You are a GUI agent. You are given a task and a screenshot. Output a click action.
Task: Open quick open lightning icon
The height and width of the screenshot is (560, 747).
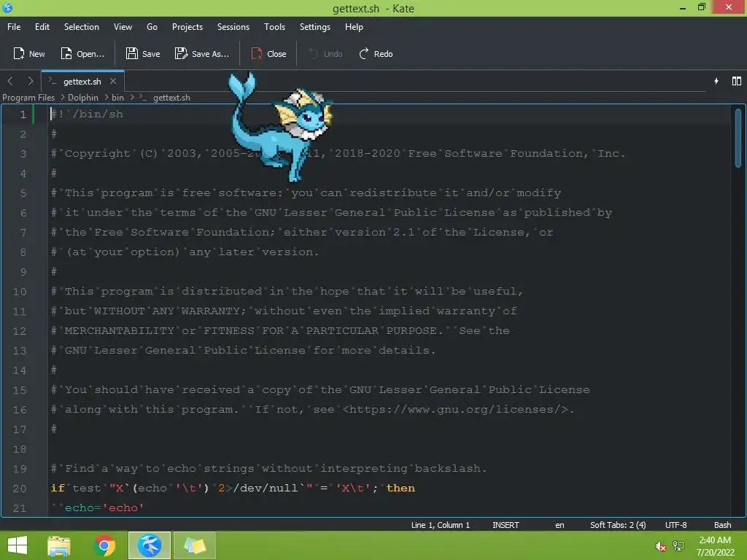pos(716,81)
